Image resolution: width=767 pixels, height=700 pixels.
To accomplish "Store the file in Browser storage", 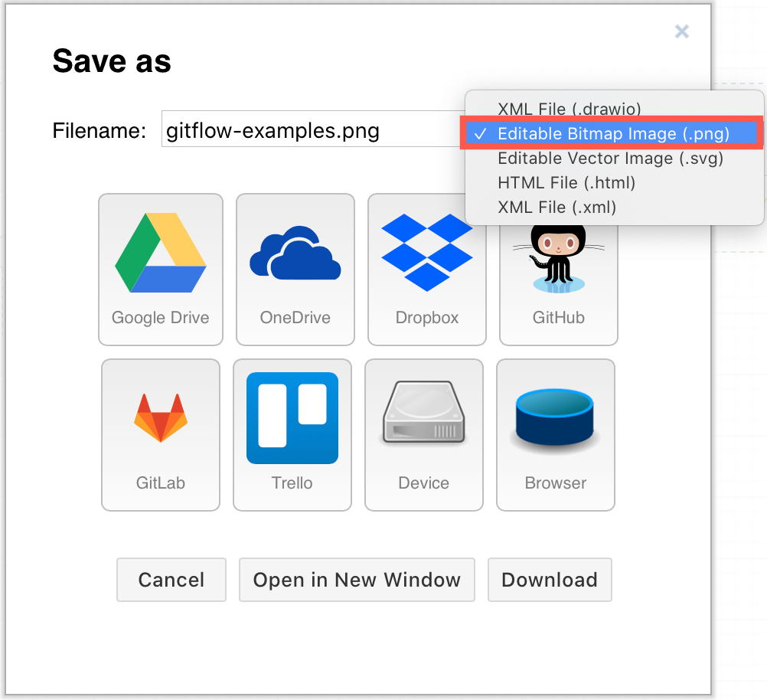I will point(554,434).
